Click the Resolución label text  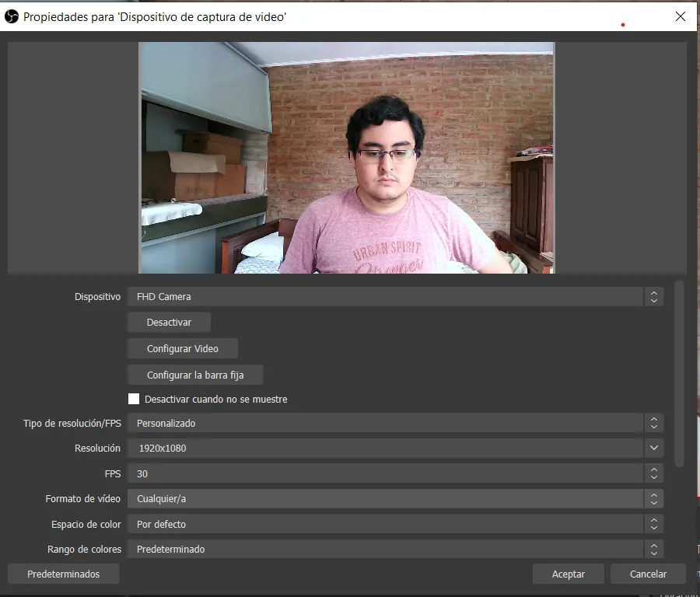click(x=97, y=448)
